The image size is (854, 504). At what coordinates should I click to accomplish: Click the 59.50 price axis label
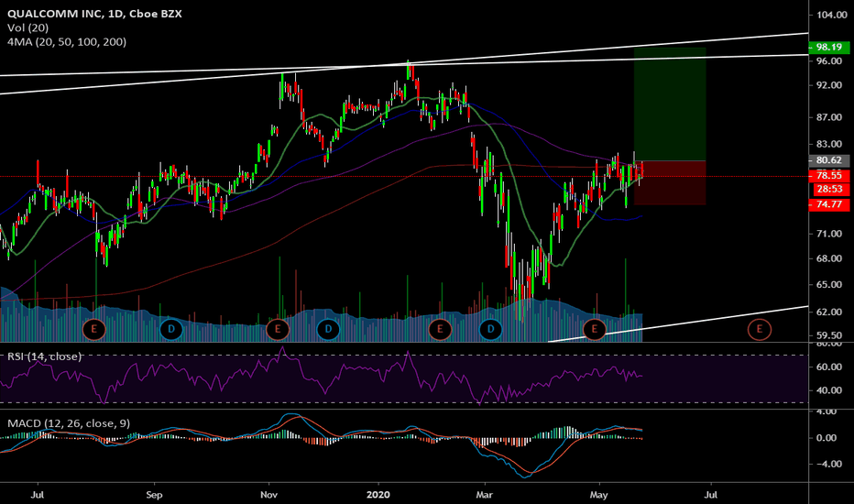pos(829,336)
